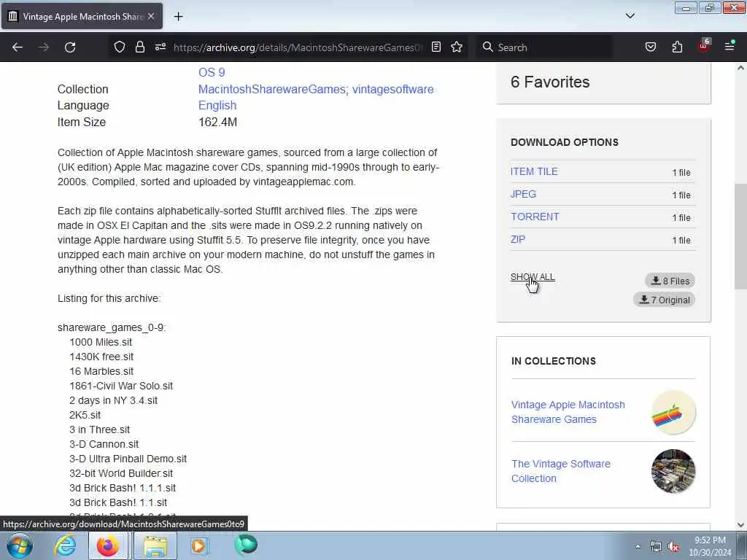Download the JPEG option
The width and height of the screenshot is (747, 560).
click(523, 194)
